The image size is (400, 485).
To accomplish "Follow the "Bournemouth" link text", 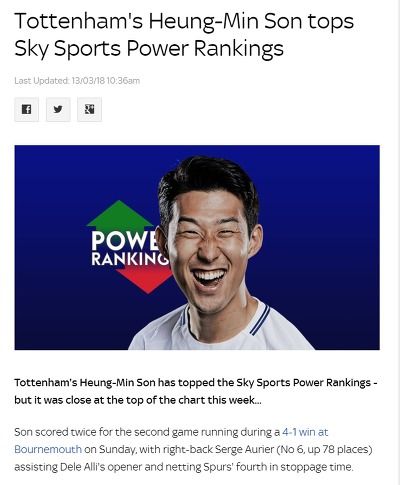I will coord(48,449).
